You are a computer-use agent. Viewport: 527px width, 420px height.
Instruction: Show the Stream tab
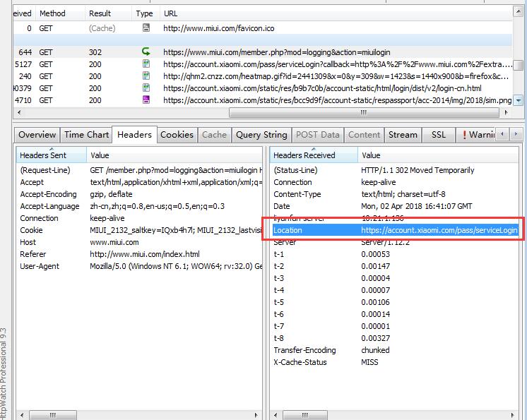403,135
